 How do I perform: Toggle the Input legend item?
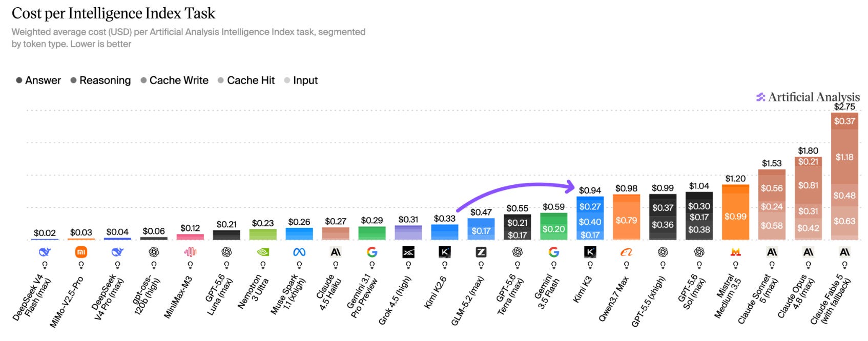point(301,80)
